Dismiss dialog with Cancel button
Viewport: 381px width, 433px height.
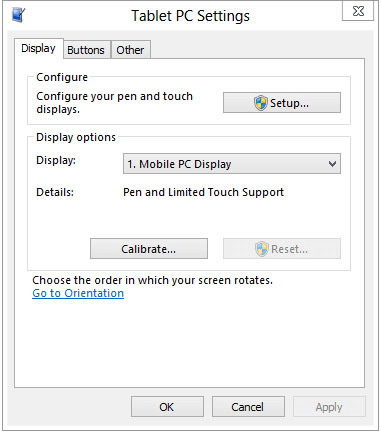[x=248, y=407]
